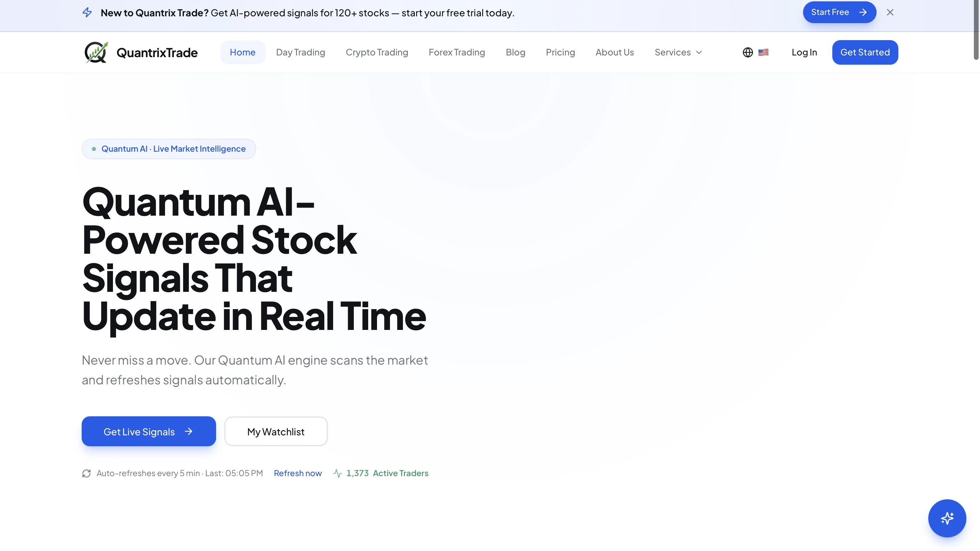This screenshot has width=980, height=551.
Task: Click the Auto-refreshes every 5 min text
Action: 180,473
